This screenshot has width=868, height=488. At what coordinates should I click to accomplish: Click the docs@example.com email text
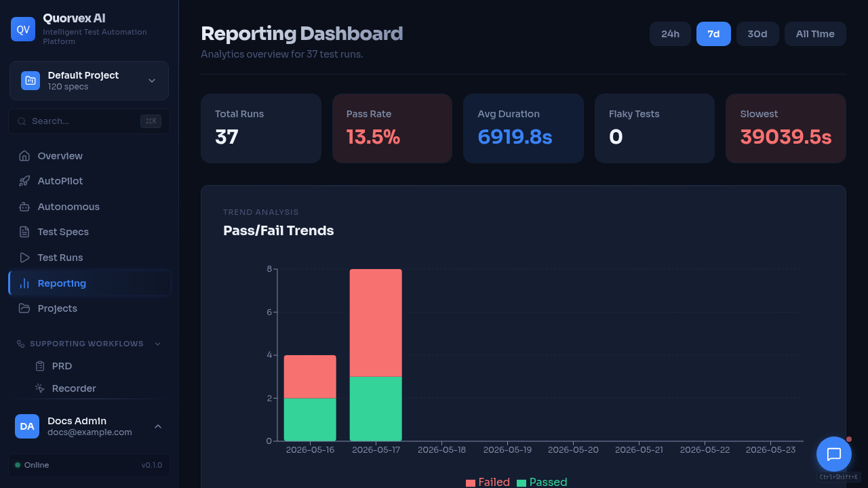pyautogui.click(x=90, y=432)
